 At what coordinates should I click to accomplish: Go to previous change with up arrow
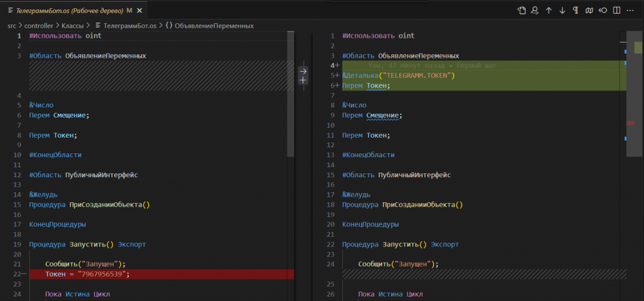(548, 11)
